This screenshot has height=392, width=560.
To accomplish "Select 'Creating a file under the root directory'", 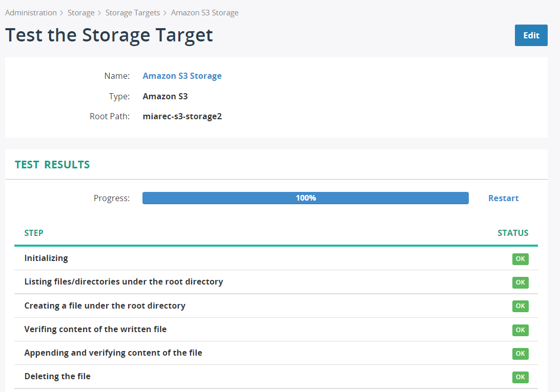I will point(105,306).
